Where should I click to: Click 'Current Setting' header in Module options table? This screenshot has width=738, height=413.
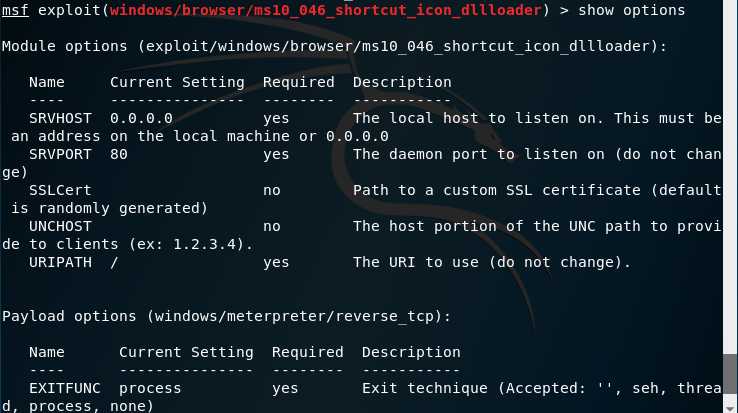tap(177, 82)
